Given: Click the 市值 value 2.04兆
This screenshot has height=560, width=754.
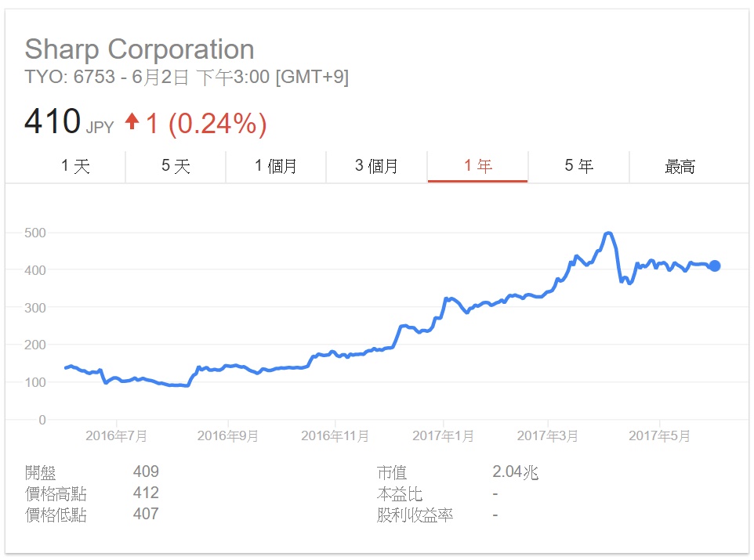Looking at the screenshot, I should coord(515,471).
